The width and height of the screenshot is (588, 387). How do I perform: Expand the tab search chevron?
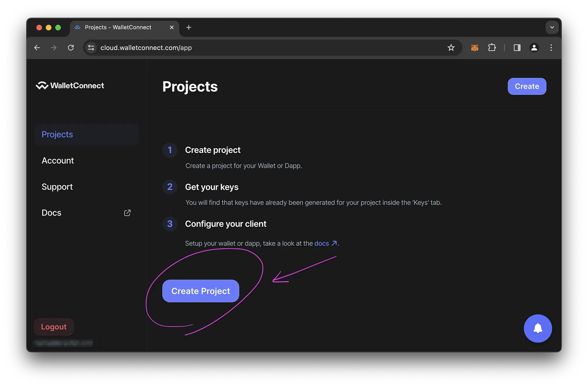[552, 27]
